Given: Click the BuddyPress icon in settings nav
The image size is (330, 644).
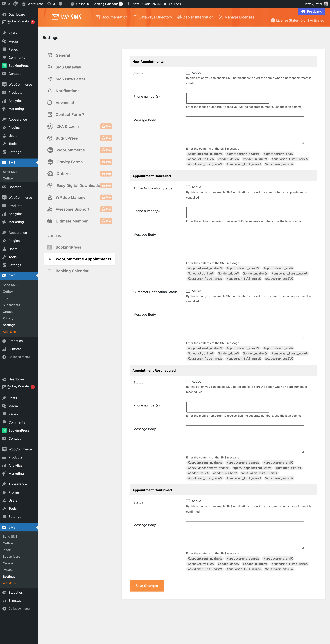Looking at the screenshot, I should 50,138.
